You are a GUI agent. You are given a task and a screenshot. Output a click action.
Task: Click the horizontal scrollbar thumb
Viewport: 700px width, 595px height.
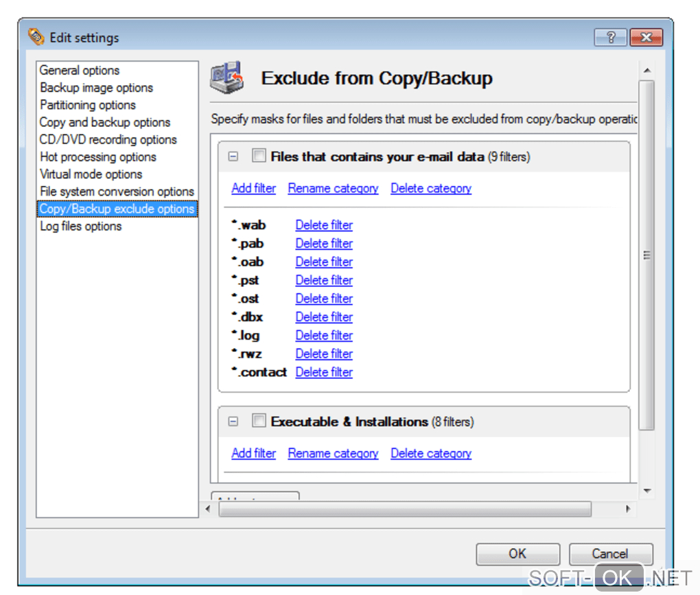point(405,509)
